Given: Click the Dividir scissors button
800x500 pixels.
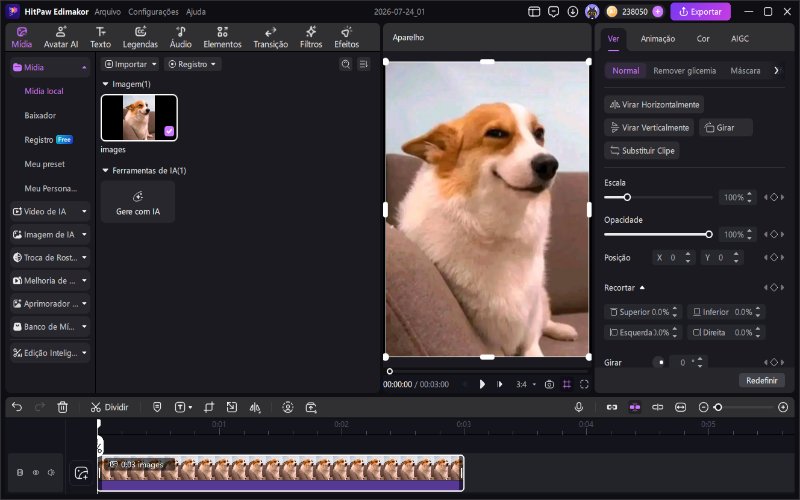Looking at the screenshot, I should click(x=109, y=407).
